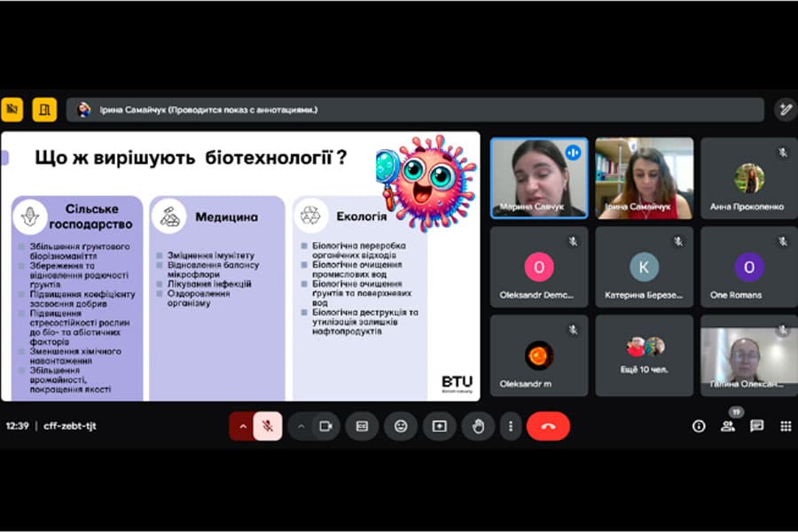Open the three-dot more options menu

coord(511,426)
